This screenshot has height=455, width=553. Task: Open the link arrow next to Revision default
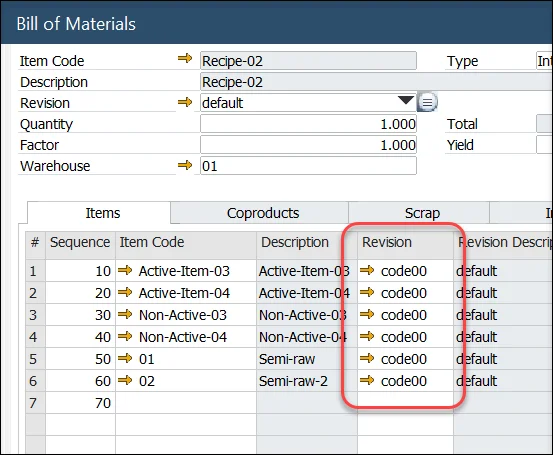pos(185,103)
